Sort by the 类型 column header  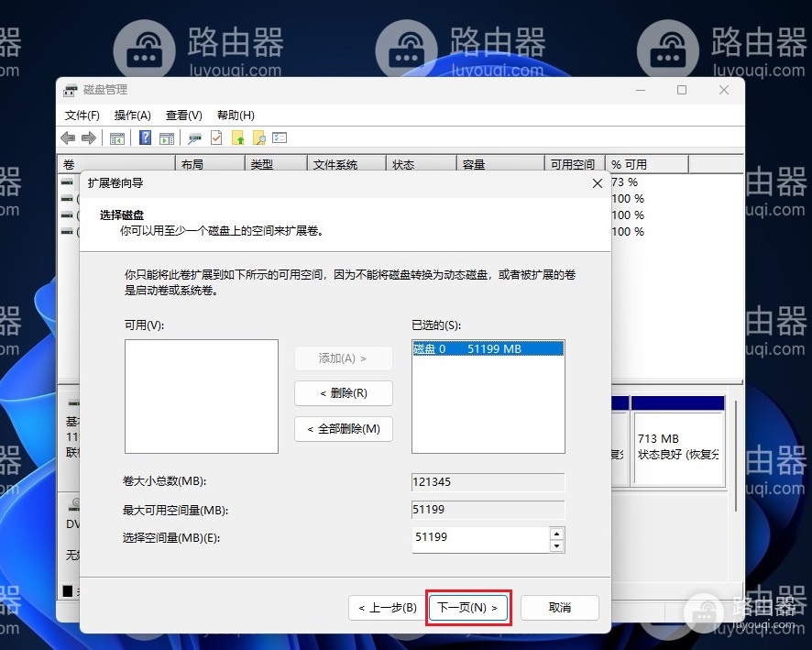[x=276, y=164]
